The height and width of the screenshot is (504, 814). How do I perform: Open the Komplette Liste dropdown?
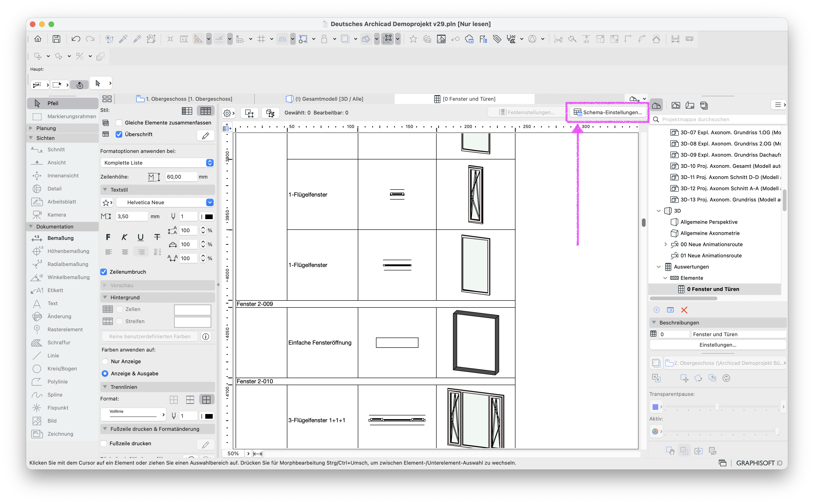[157, 163]
